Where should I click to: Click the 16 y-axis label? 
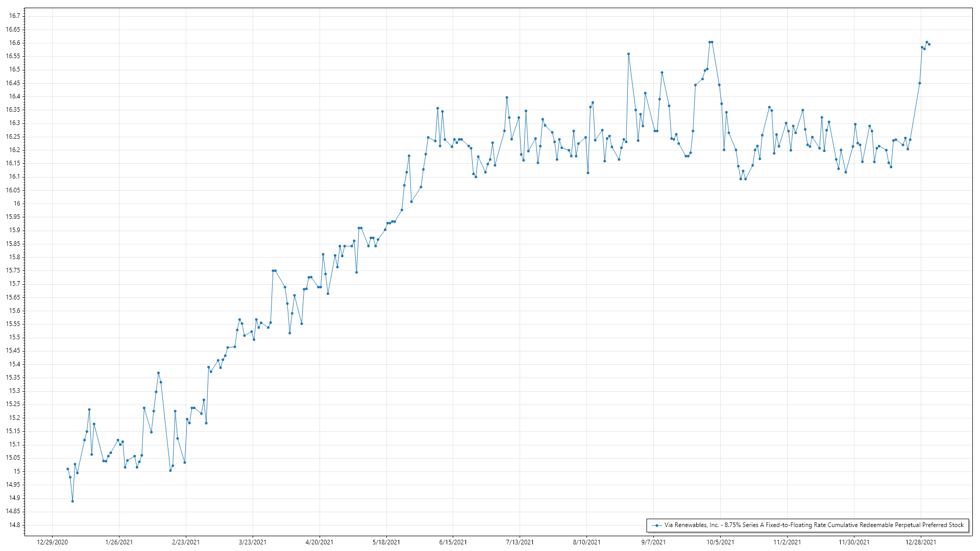point(17,204)
